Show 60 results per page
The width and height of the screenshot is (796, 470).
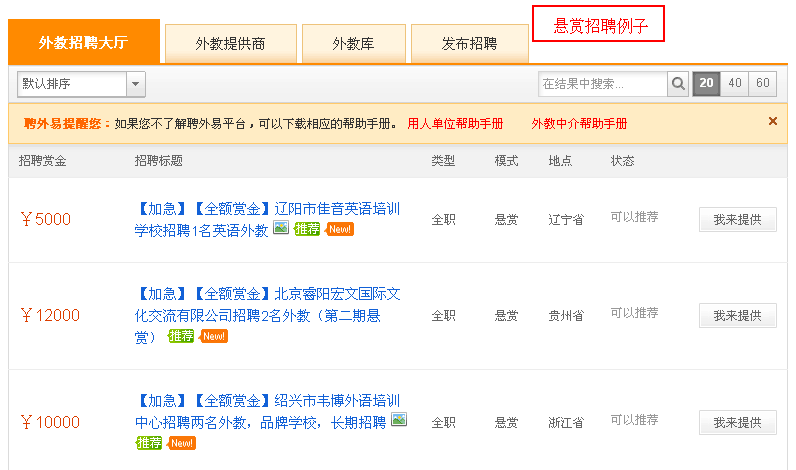(763, 84)
